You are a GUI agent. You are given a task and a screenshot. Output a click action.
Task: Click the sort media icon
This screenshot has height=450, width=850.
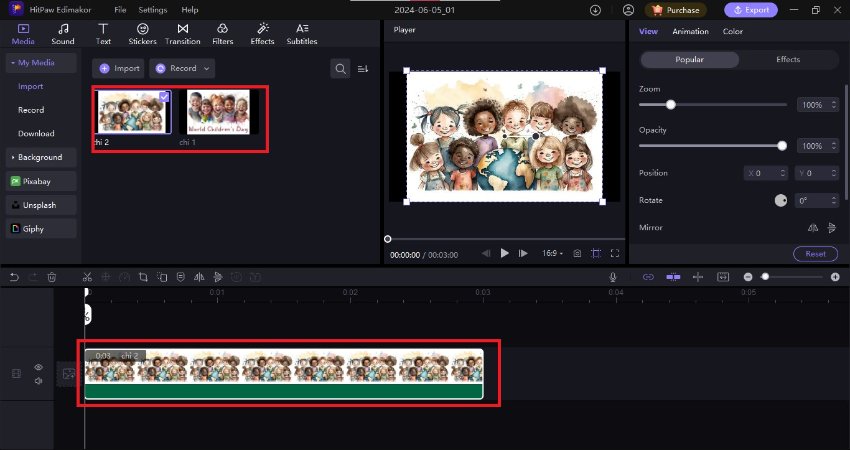[x=363, y=69]
